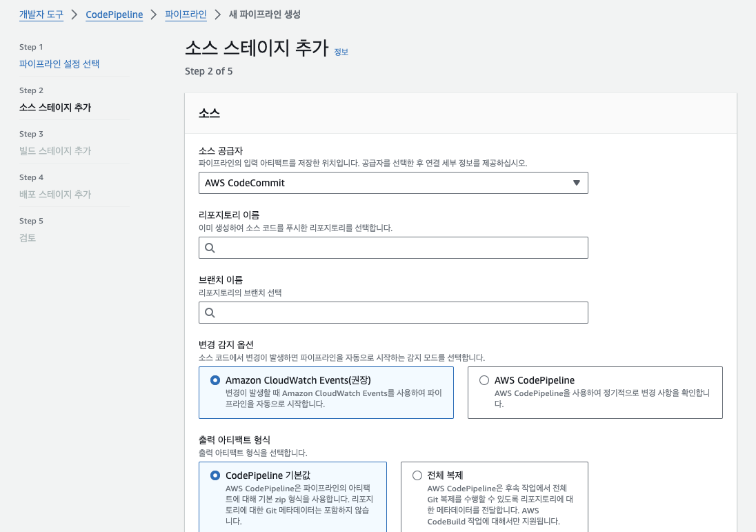The image size is (756, 532).
Task: Click 배포 스테이지 추가 step in sidebar
Action: pyautogui.click(x=55, y=194)
